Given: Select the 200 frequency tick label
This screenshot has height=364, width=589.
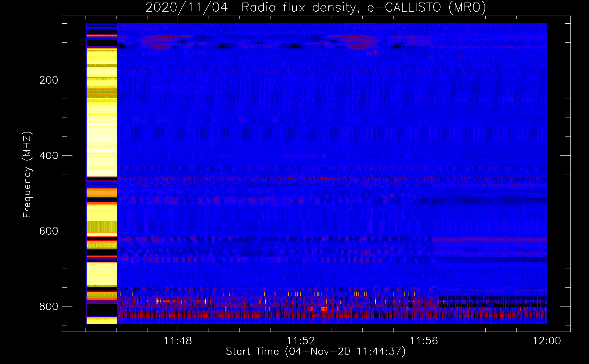Looking at the screenshot, I should (48, 80).
